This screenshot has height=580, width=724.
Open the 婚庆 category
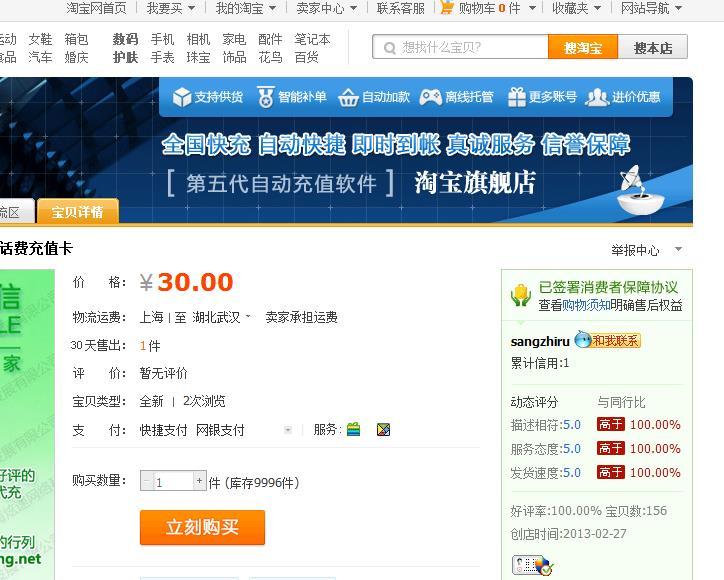[x=76, y=57]
